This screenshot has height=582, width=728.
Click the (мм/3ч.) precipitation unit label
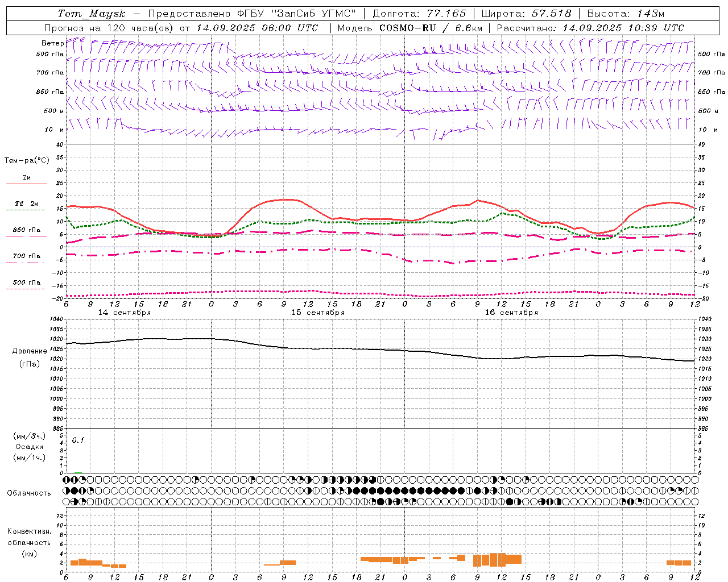(30, 436)
